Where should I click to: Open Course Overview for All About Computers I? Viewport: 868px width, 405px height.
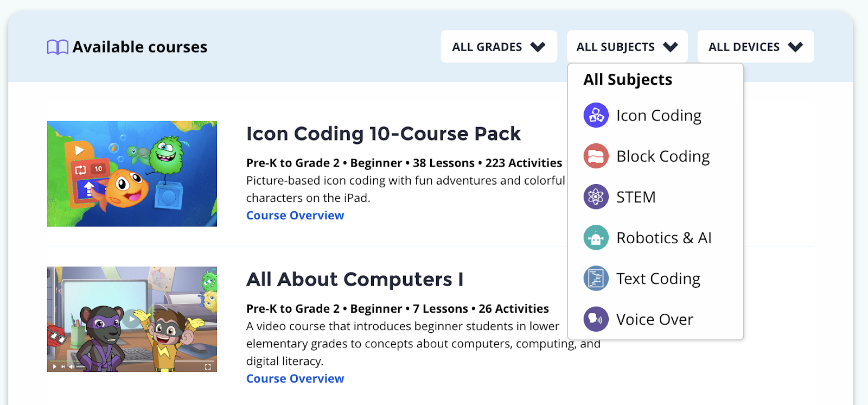(x=295, y=378)
